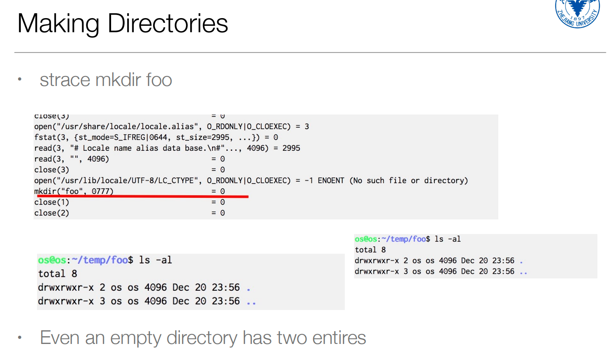
Task: Click the read(3, "", 4096) line
Action: coord(130,159)
